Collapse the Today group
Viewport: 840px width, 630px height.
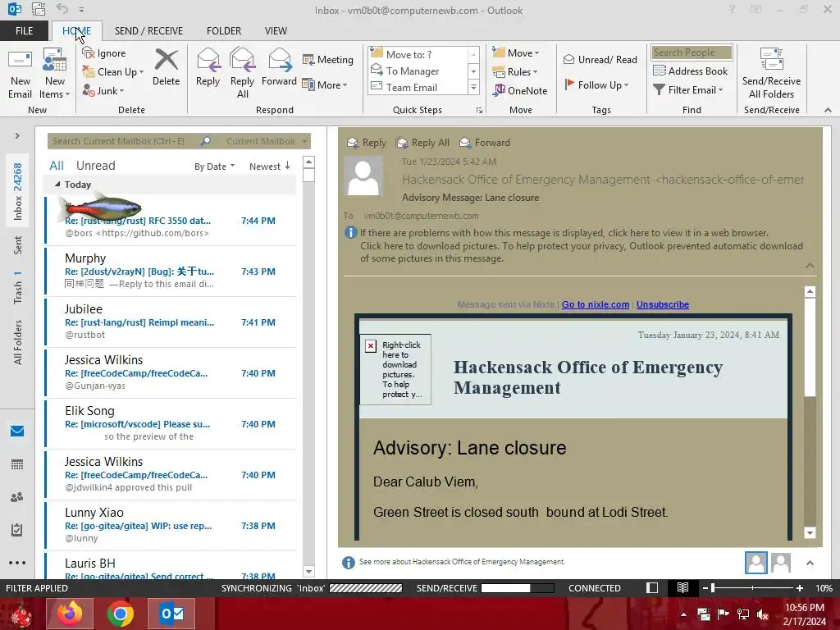pos(57,185)
